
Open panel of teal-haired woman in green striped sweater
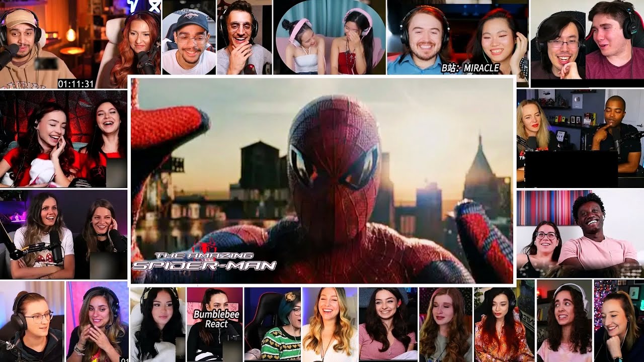(x=272, y=324)
